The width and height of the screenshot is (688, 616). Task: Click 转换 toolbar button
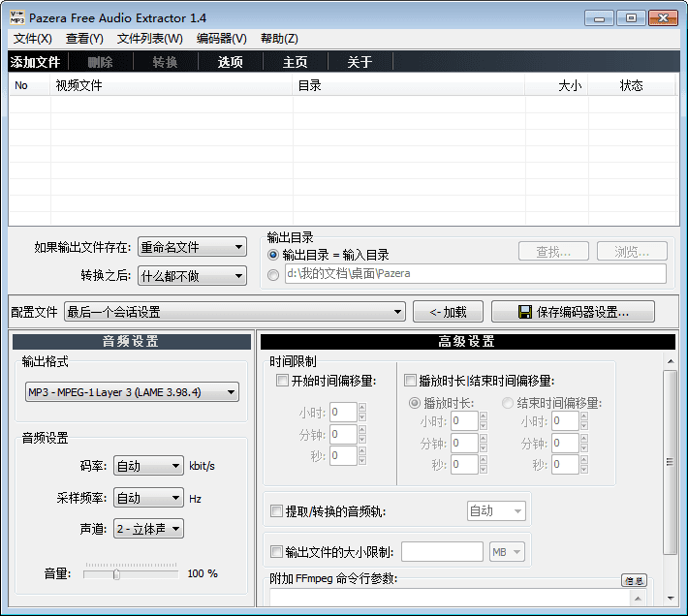coord(166,62)
